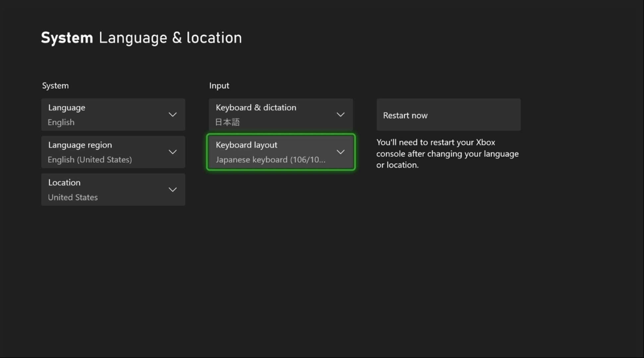Open the Keyboard & dictation dropdown
This screenshot has width=644, height=358.
pyautogui.click(x=280, y=114)
